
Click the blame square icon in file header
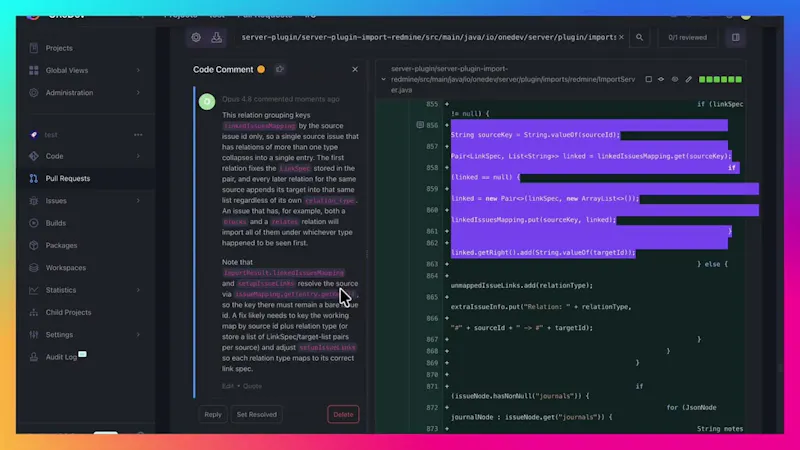648,80
